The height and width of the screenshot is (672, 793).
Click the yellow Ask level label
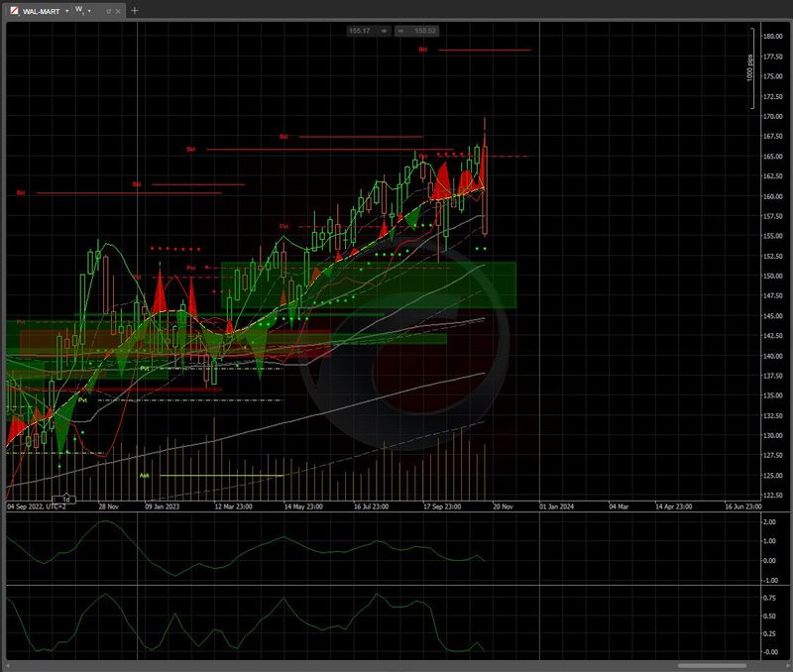coord(144,475)
